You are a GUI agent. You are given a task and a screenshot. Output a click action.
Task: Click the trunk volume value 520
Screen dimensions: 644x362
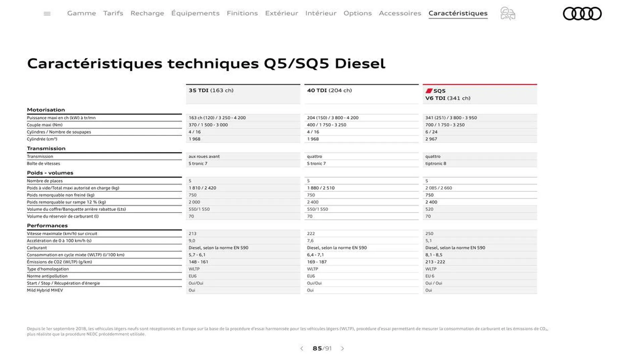(x=429, y=209)
